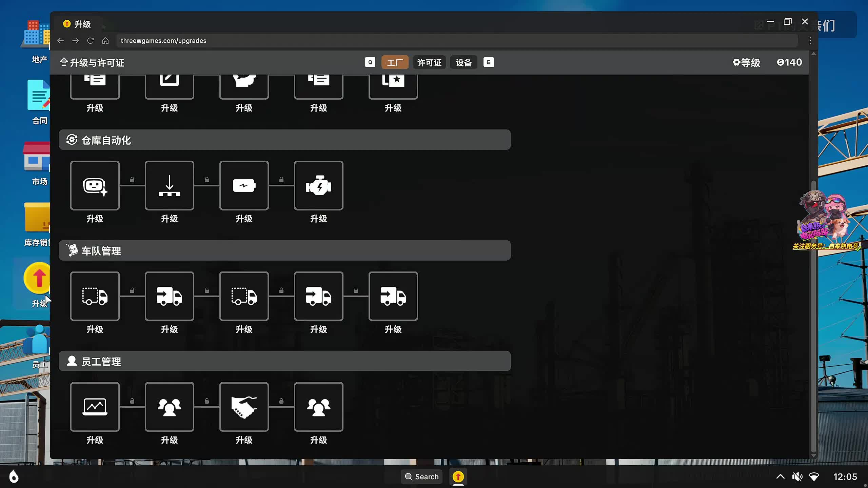868x488 pixels.
Task: Click the first dashed-truck upgrade in 车队管理
Action: coord(95,296)
